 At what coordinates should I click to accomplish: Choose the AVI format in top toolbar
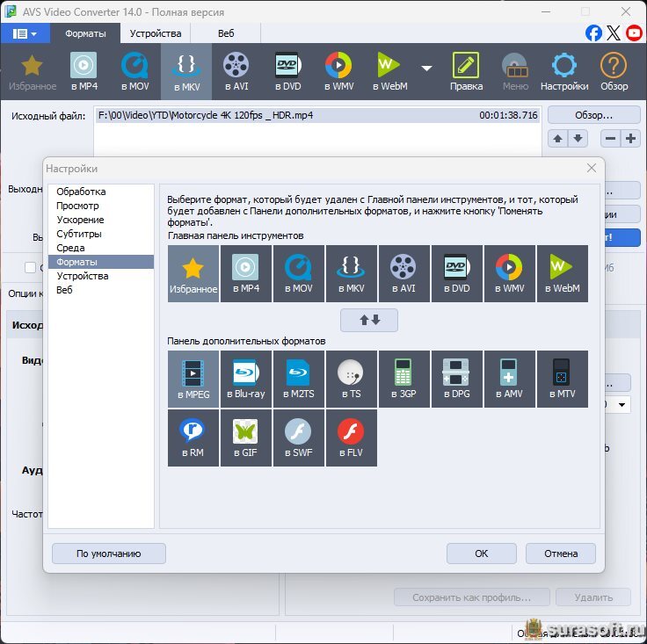pyautogui.click(x=236, y=72)
